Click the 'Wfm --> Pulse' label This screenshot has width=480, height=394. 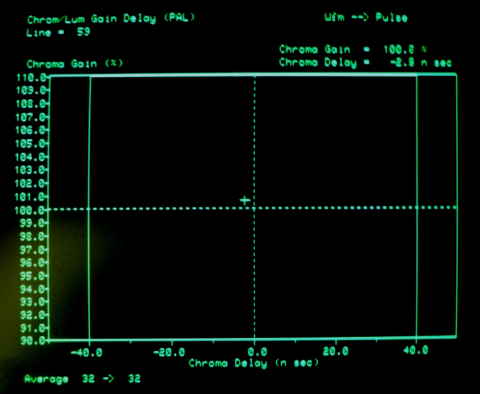click(x=366, y=17)
